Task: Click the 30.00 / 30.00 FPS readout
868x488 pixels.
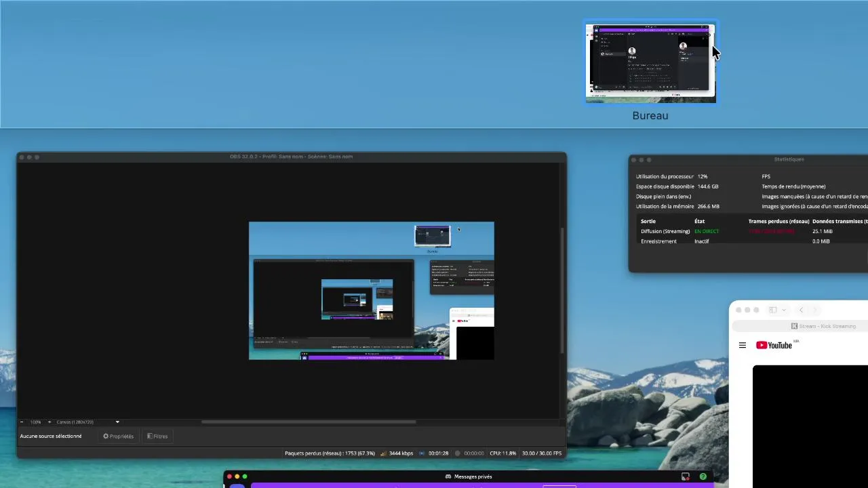Action: [x=542, y=453]
